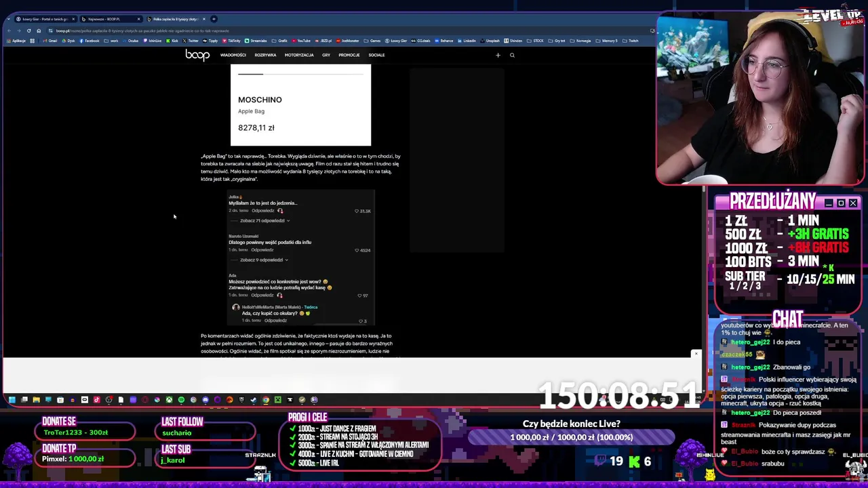
Task: Open Windows Start menu
Action: click(x=12, y=400)
